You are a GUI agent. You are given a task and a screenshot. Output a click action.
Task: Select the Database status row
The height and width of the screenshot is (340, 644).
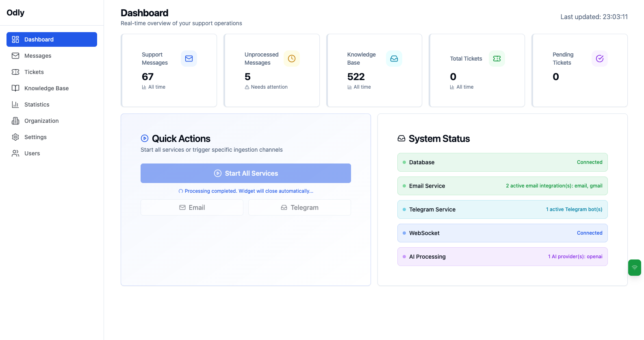[503, 162]
